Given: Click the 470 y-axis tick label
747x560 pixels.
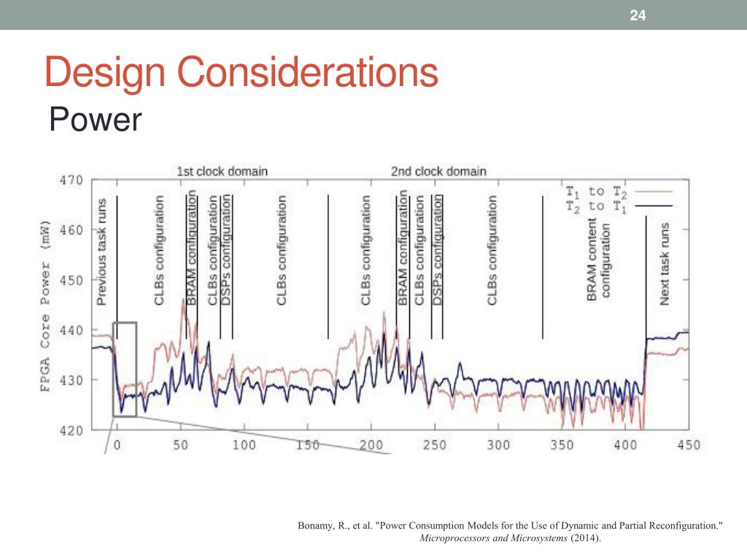Looking at the screenshot, I should [x=71, y=181].
